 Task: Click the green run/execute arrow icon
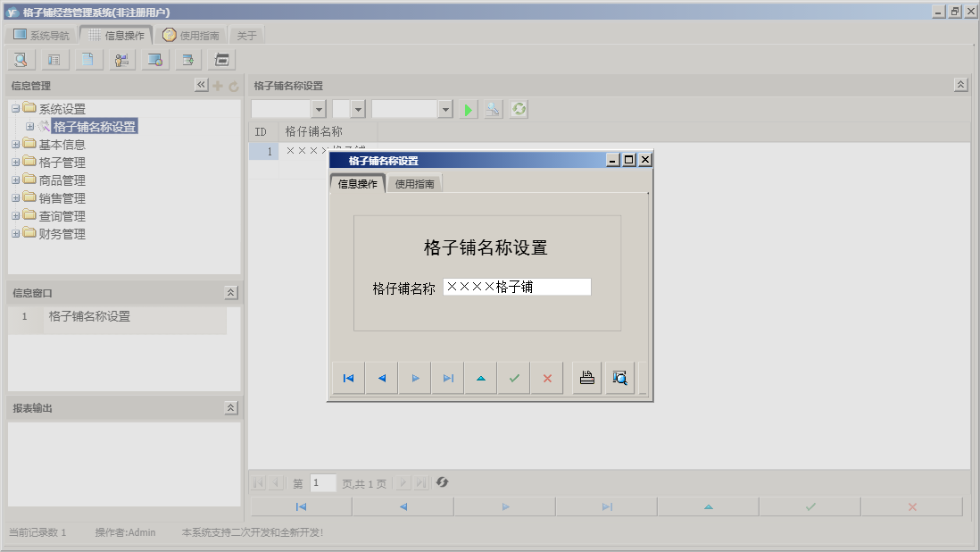pyautogui.click(x=468, y=108)
